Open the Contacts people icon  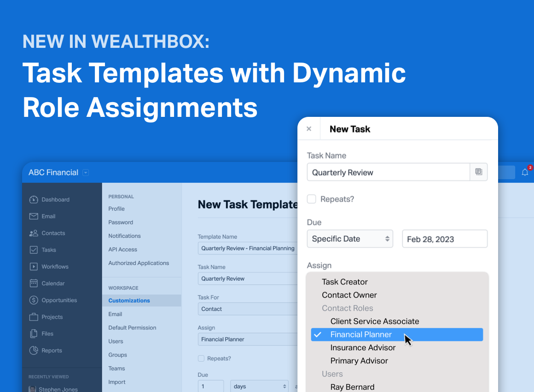33,233
